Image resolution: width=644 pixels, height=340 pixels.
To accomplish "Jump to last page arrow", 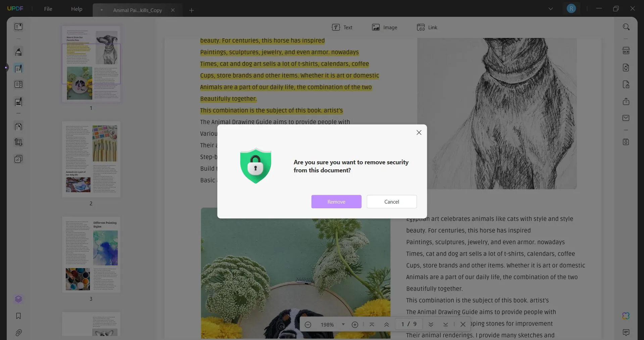I will (445, 325).
